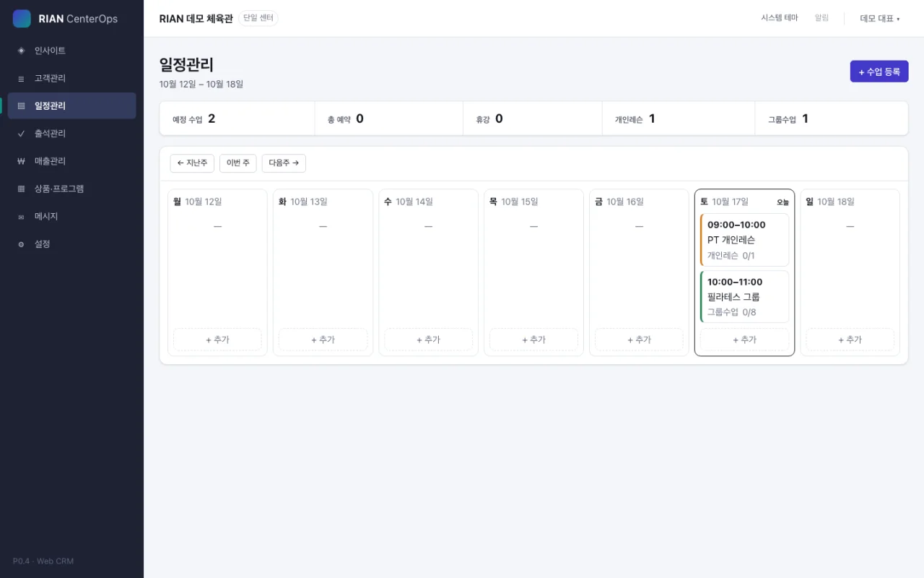
Task: Add a class on 월 10월 12일
Action: (x=217, y=340)
